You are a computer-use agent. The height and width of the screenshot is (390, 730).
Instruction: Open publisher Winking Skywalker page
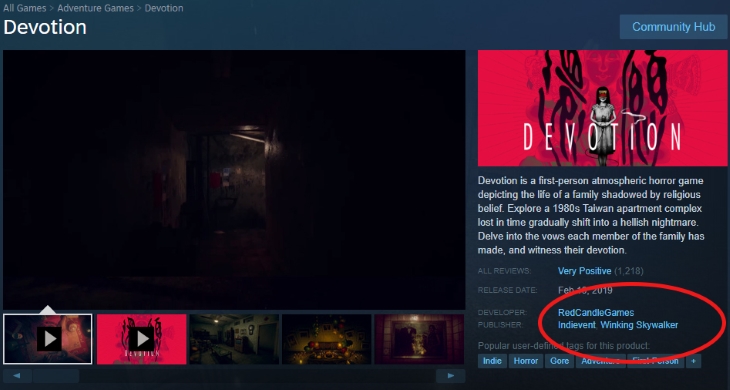click(639, 325)
